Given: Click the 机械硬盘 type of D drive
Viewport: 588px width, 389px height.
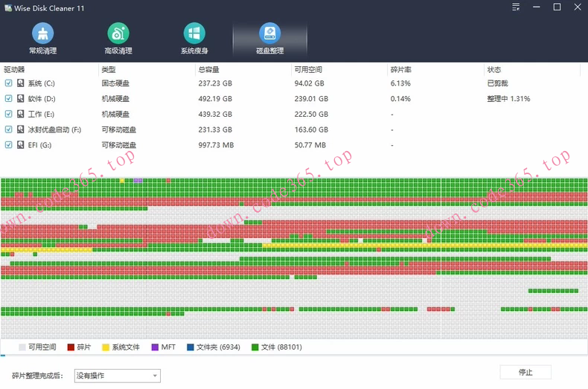Looking at the screenshot, I should click(x=115, y=99).
